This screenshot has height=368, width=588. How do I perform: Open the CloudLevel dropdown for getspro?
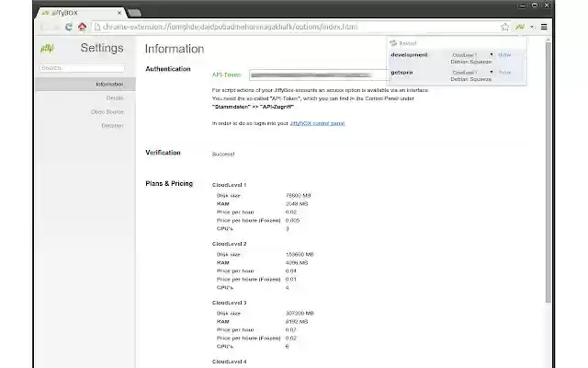click(x=472, y=72)
